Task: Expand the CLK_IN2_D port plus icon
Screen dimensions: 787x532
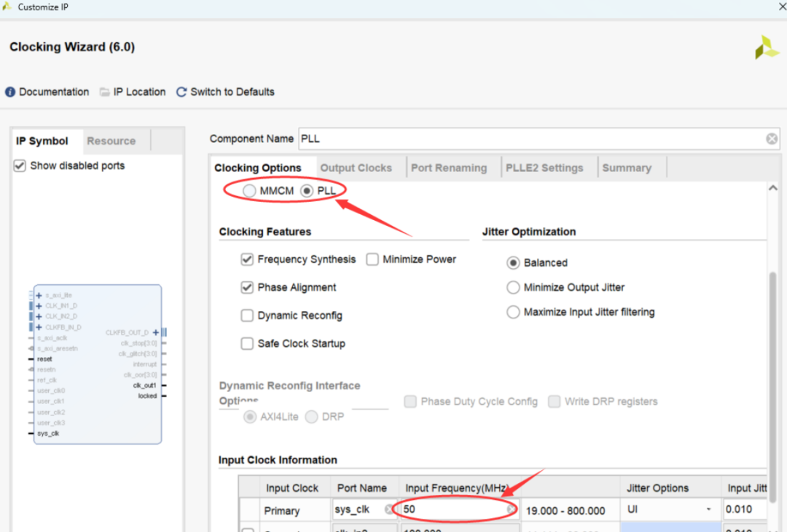Action: click(x=39, y=316)
